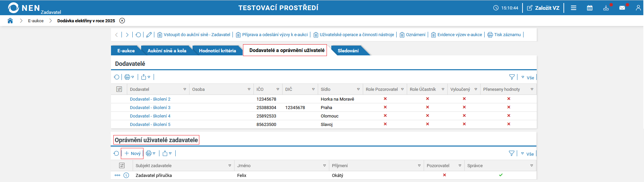Open Přeneseny hodnoty column dropdown
Viewport: 644px width, 182px height.
[x=532, y=89]
